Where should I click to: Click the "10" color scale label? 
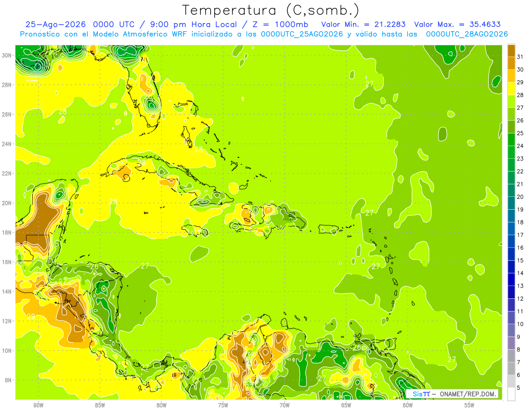[x=520, y=324]
